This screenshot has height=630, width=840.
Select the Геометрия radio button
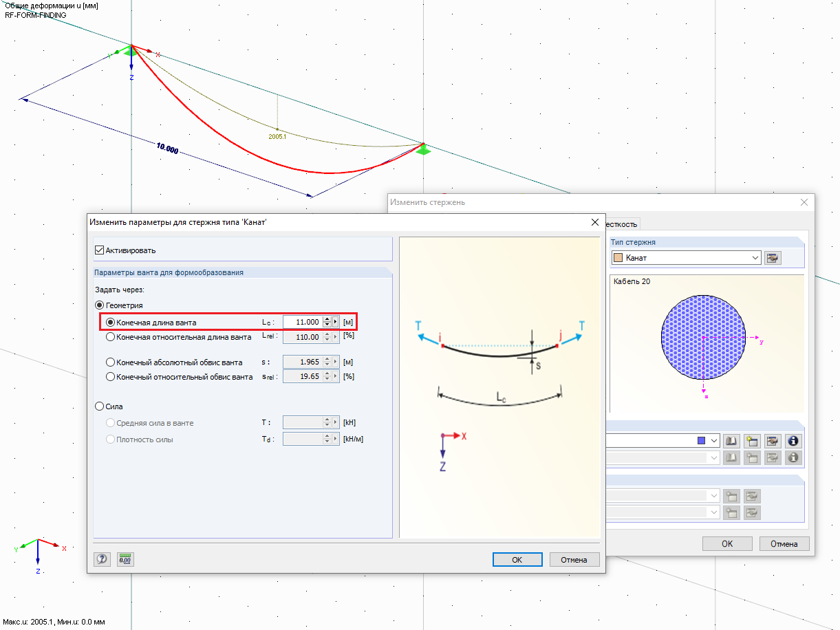[100, 305]
